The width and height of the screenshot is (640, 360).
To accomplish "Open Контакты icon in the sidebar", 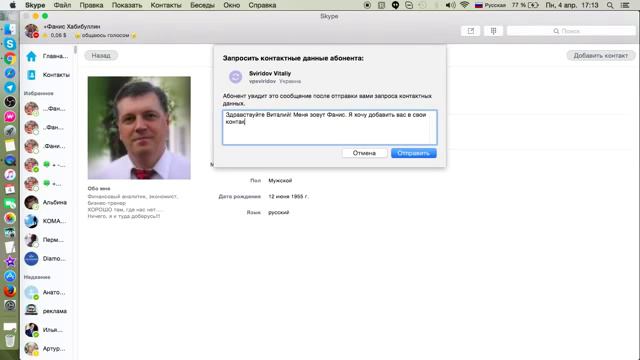I will tap(31, 75).
